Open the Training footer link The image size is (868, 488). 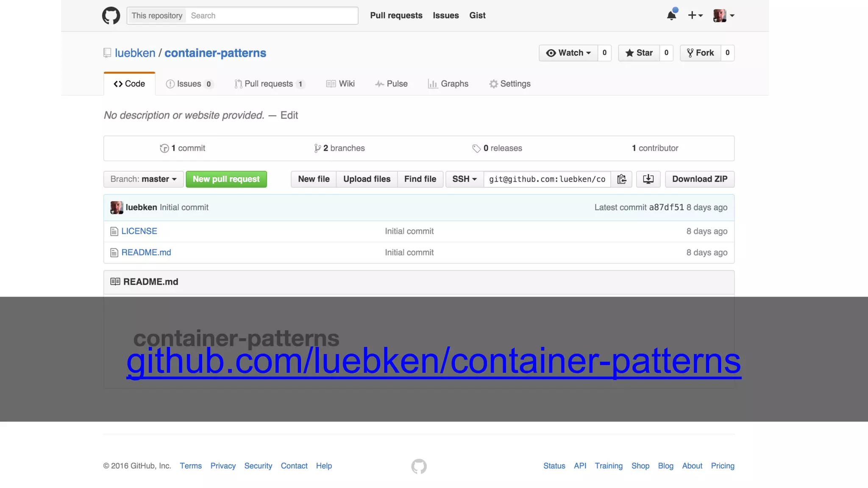click(x=609, y=466)
